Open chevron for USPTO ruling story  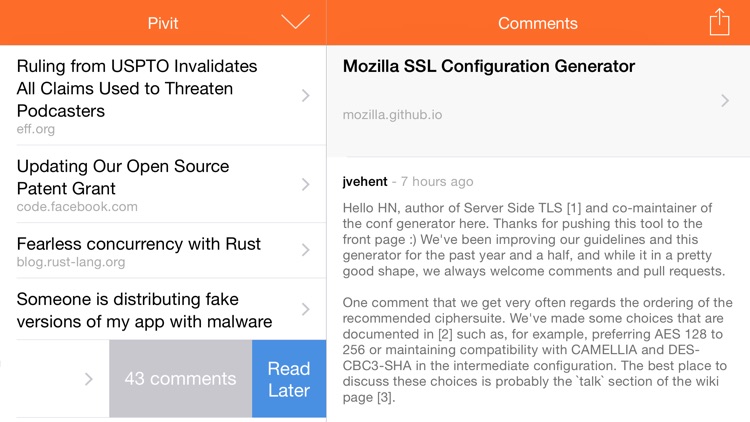pyautogui.click(x=305, y=96)
